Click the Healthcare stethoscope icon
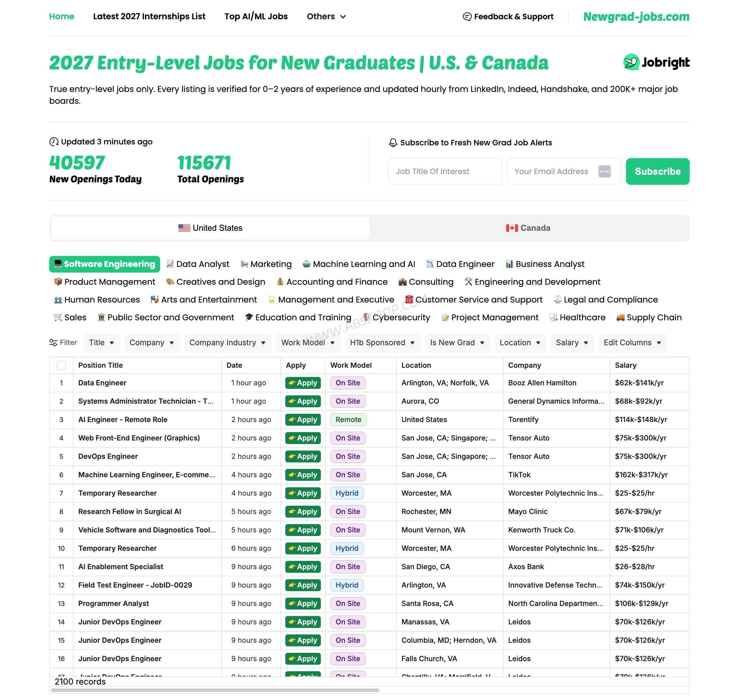The image size is (736, 700). click(553, 317)
